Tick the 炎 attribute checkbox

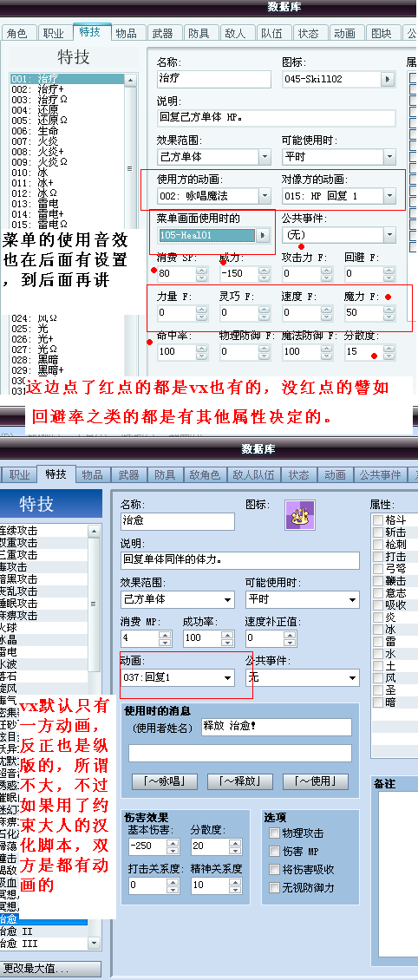(x=377, y=617)
